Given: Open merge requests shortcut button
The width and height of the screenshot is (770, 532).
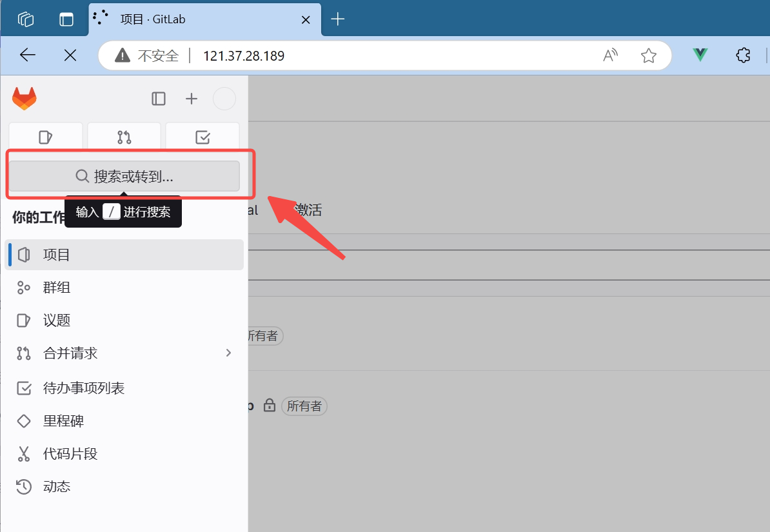Looking at the screenshot, I should pos(124,137).
